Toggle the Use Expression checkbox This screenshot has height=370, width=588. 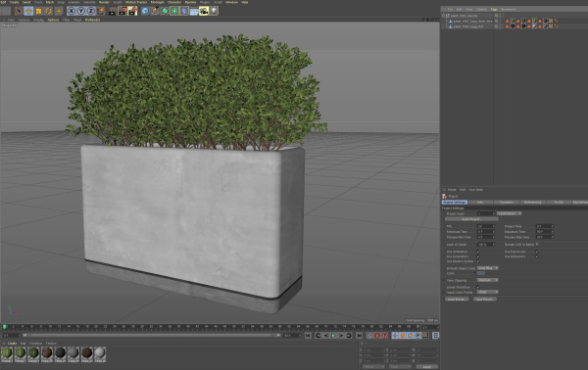coord(537,252)
